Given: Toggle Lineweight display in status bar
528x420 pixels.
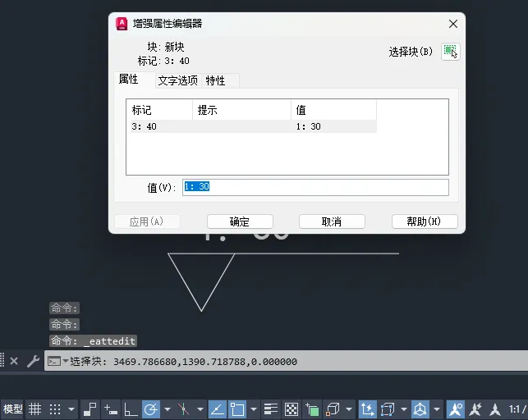Looking at the screenshot, I should click(270, 409).
